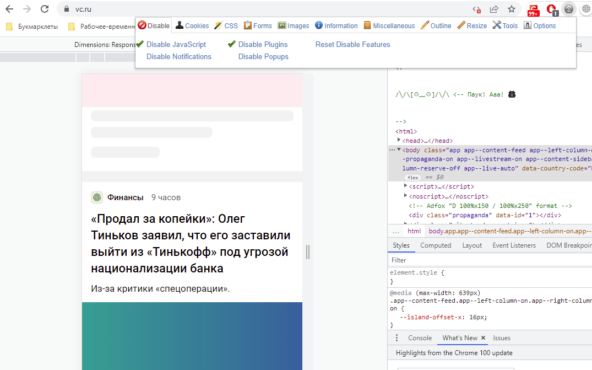Switch to the Layout tab
592x370 pixels.
(472, 245)
